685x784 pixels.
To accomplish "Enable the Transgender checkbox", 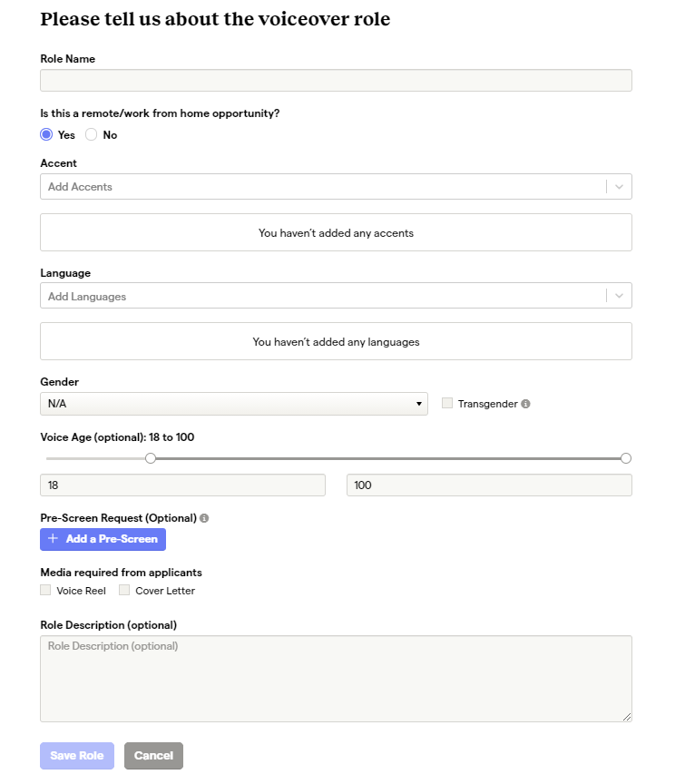I will click(x=447, y=404).
